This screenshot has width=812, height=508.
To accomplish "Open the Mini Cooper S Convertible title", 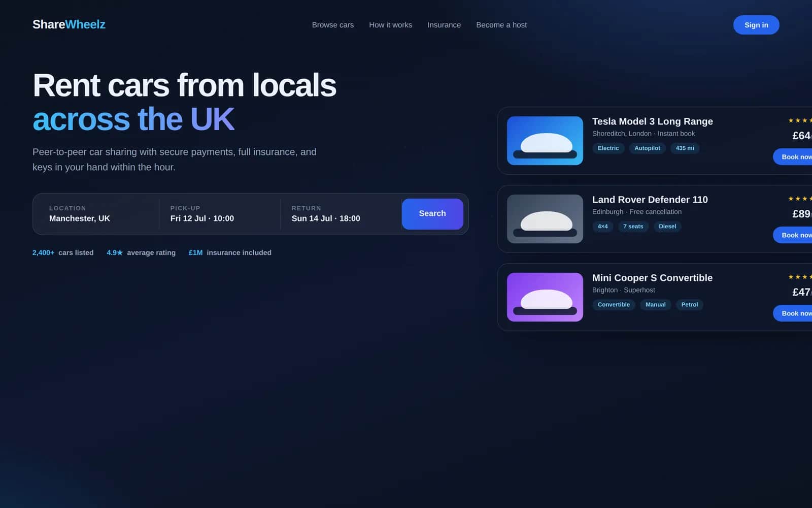I will click(x=652, y=278).
